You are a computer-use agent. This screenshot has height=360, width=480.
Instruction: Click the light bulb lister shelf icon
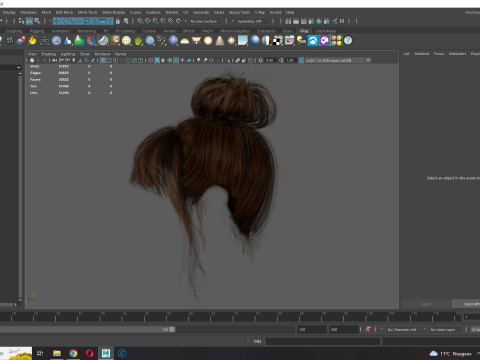tap(301, 41)
